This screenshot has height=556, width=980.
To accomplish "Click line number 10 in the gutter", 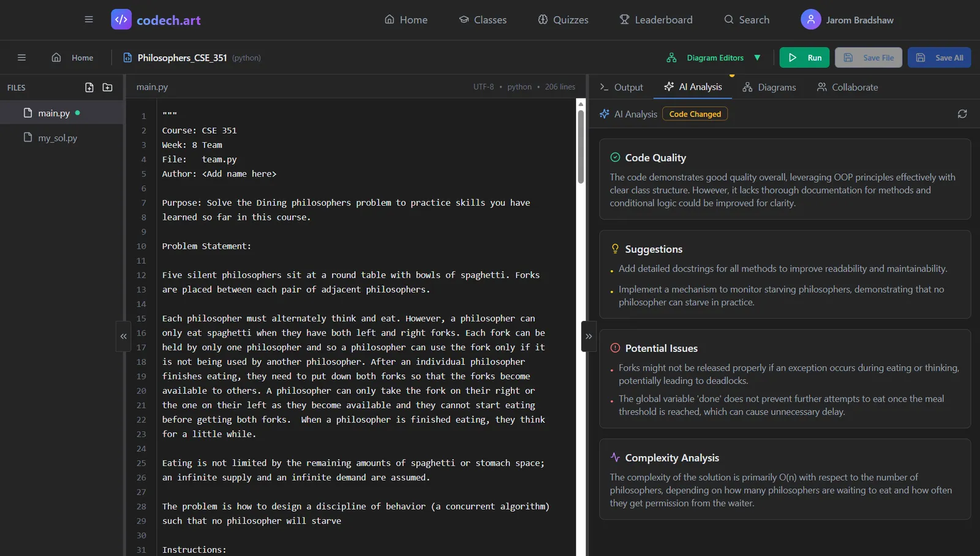I will click(141, 246).
